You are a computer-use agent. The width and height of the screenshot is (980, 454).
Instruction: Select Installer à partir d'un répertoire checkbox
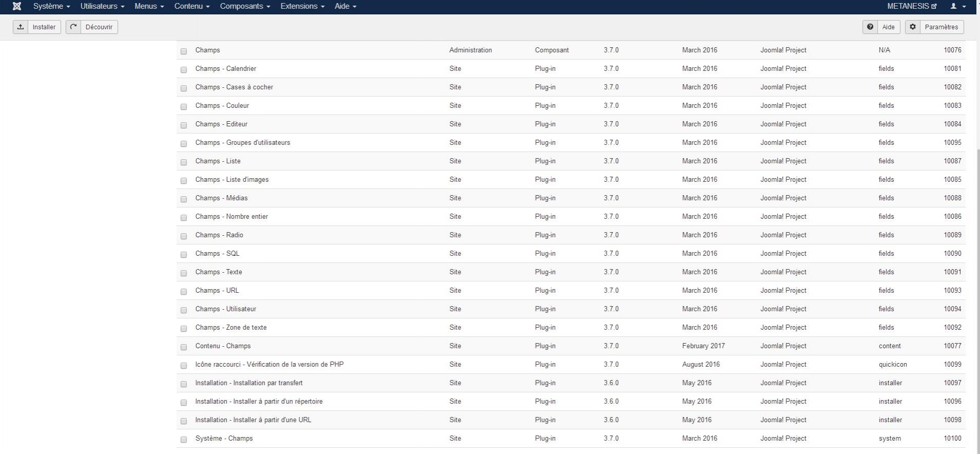(184, 402)
